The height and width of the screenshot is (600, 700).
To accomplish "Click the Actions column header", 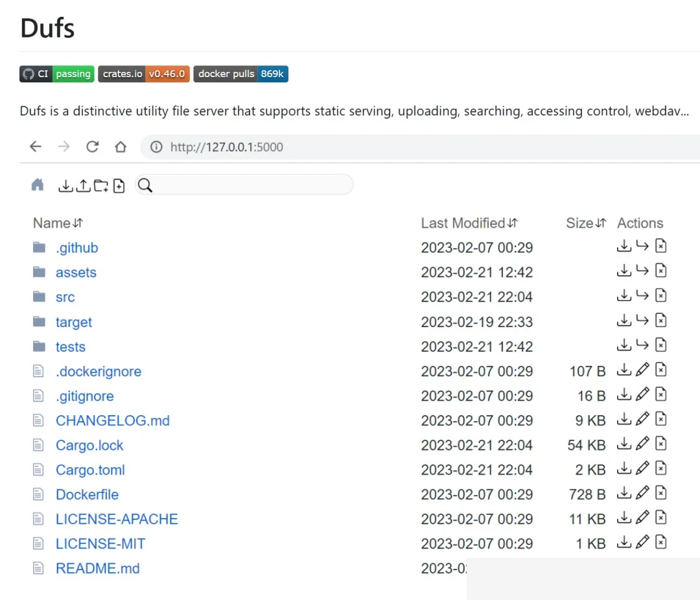I will point(640,223).
